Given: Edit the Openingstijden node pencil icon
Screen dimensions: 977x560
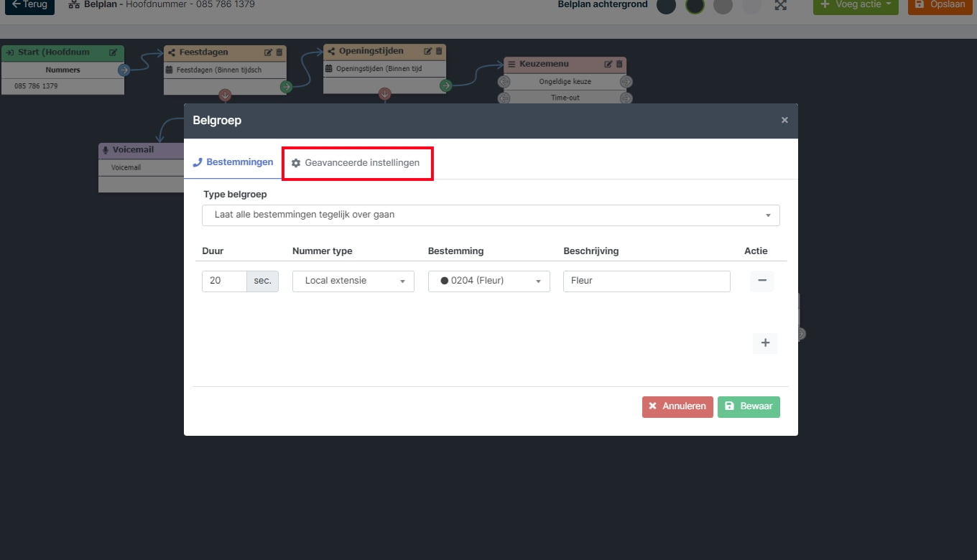Looking at the screenshot, I should tap(428, 51).
